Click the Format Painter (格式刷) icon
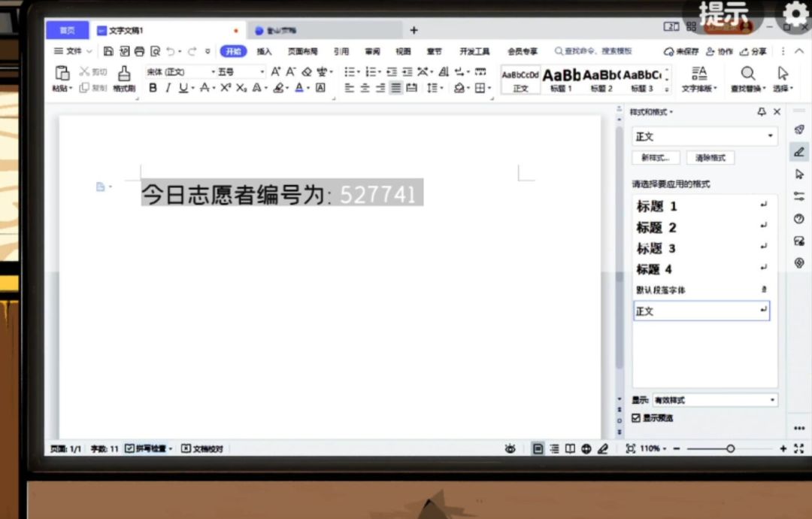This screenshot has height=519, width=812. click(x=124, y=73)
